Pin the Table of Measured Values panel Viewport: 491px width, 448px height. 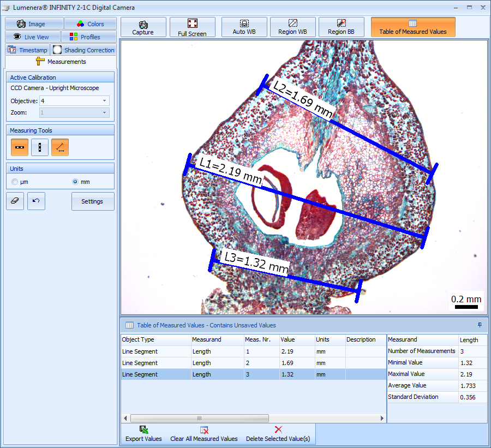480,325
